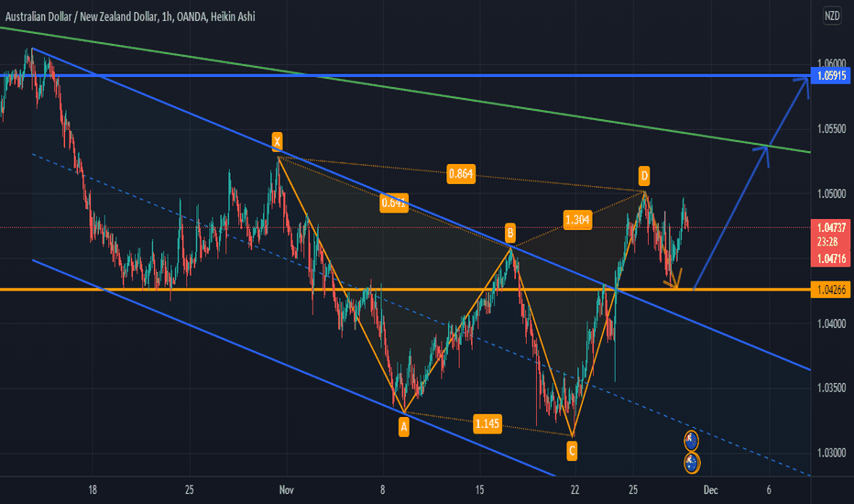Select the C point label of the pattern
Image resolution: width=854 pixels, height=504 pixels.
tap(572, 451)
